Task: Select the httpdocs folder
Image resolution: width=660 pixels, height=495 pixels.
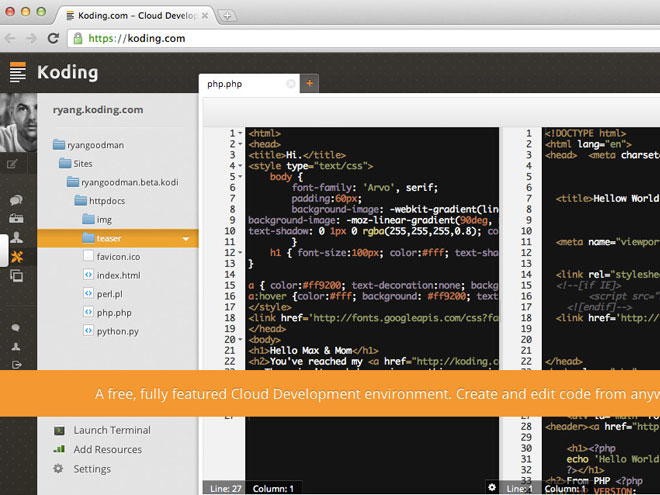Action: coord(100,201)
